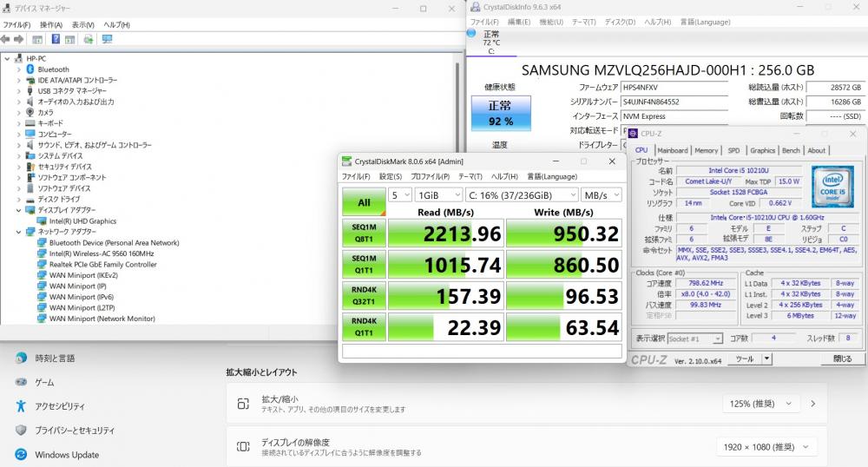Viewport: 868px width, 467px height.
Task: Open the Action (操作) menu in Device Manager
Action: point(51,25)
